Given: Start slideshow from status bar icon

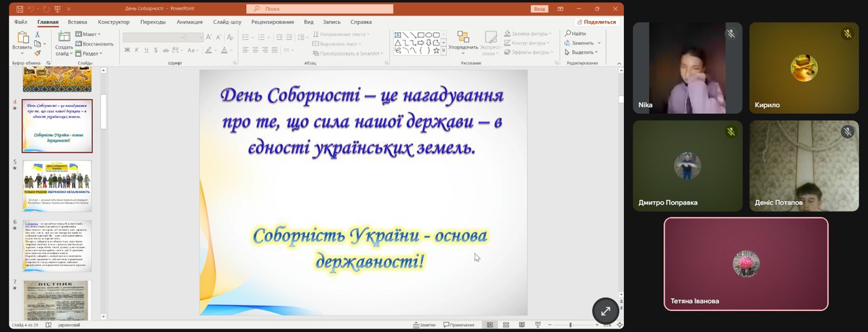Looking at the screenshot, I should point(539,325).
